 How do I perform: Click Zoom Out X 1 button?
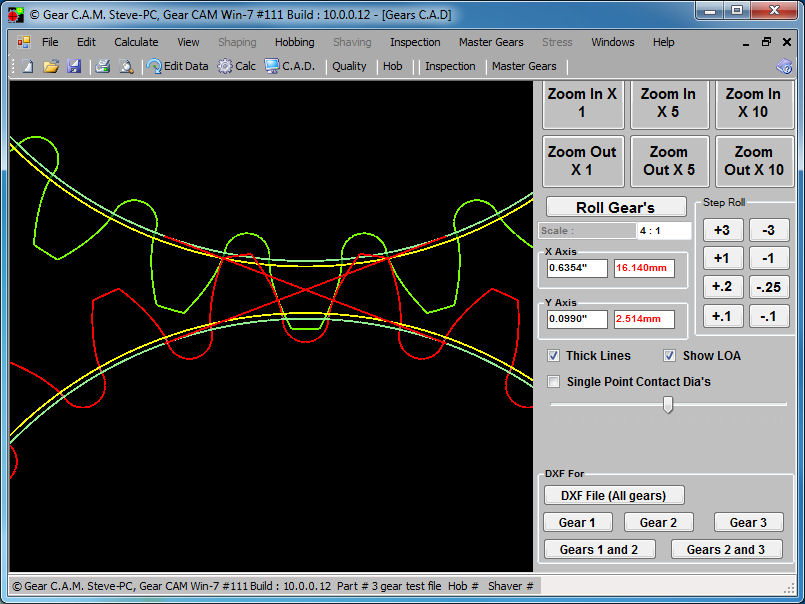[583, 161]
